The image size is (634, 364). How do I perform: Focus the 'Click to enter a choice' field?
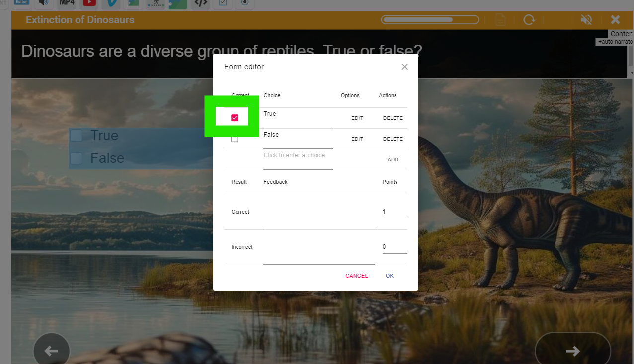tap(298, 160)
